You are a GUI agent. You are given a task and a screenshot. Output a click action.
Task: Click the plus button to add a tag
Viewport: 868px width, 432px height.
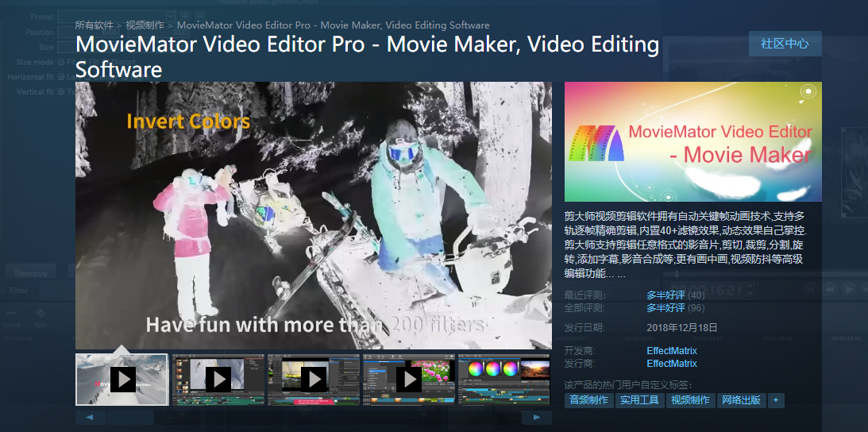(x=775, y=400)
